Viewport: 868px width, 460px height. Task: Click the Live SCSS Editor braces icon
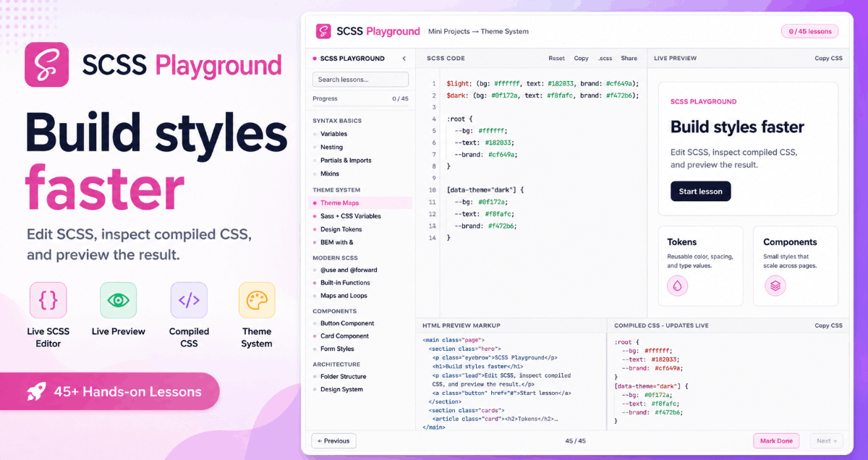click(x=48, y=300)
